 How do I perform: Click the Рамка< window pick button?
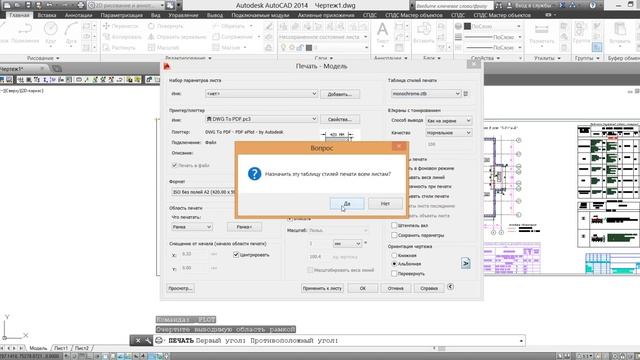(x=244, y=227)
